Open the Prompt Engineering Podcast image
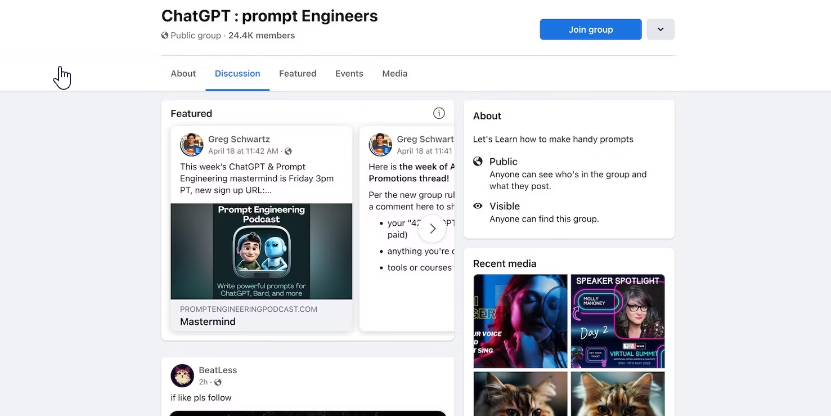The image size is (831, 416). point(261,251)
